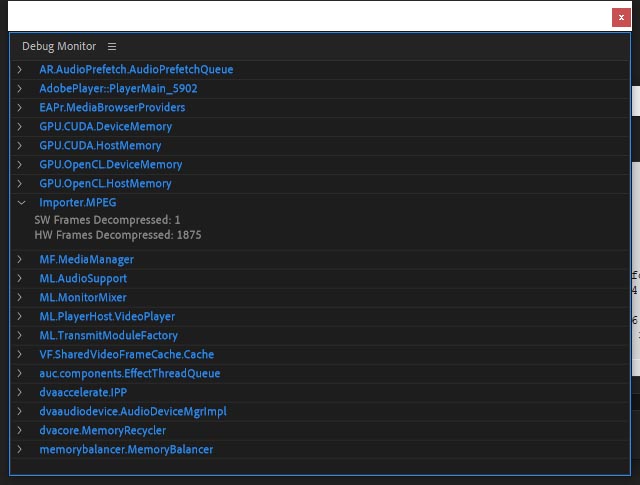The height and width of the screenshot is (485, 640).
Task: Select the GPU.CUDA.HostMemory item
Action: [100, 146]
